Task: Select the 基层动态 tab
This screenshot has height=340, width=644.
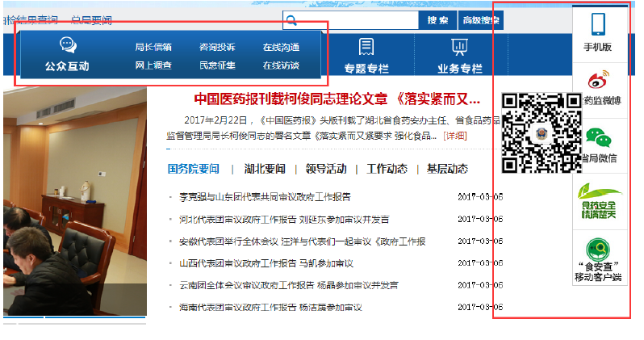Action: tap(447, 169)
